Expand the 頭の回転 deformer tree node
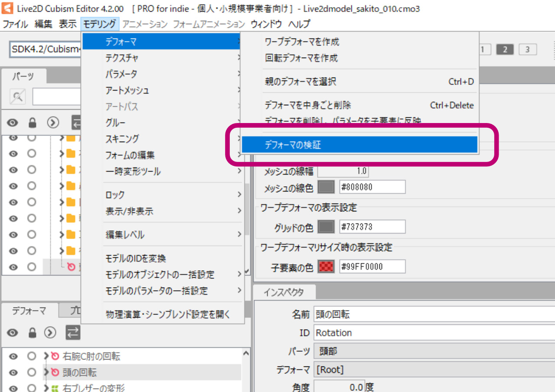The width and height of the screenshot is (555, 392). coord(46,373)
